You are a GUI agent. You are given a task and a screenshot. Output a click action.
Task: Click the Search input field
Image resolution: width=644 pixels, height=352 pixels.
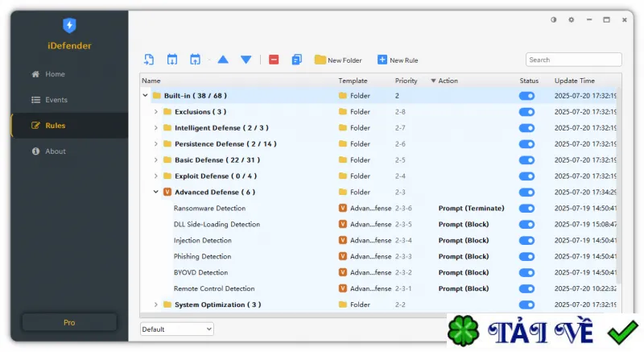(x=573, y=60)
